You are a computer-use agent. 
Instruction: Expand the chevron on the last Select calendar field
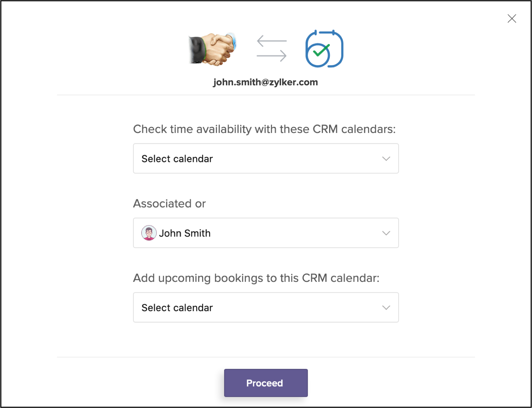pyautogui.click(x=386, y=308)
